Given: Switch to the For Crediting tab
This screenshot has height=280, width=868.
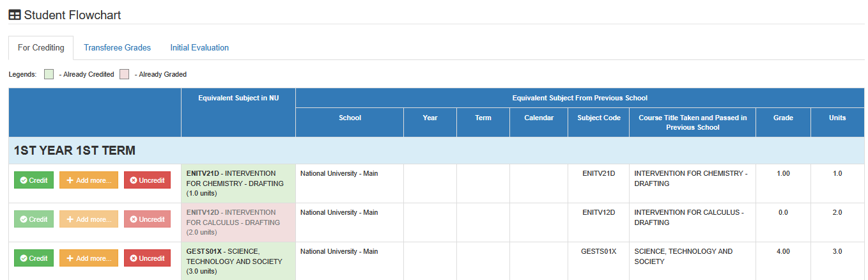Looking at the screenshot, I should click(41, 48).
